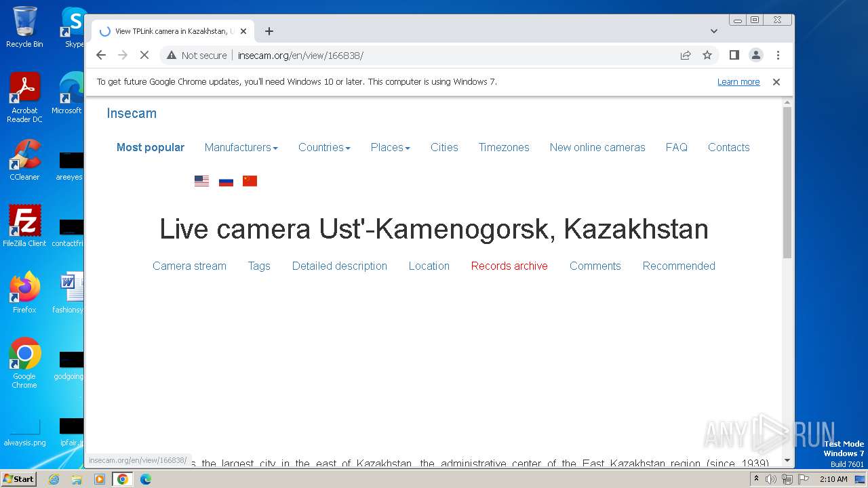Open FileZilla Client desktop icon

click(x=24, y=226)
